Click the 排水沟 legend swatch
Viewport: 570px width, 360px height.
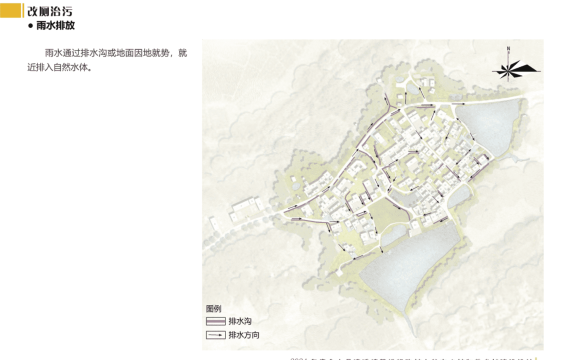point(216,321)
